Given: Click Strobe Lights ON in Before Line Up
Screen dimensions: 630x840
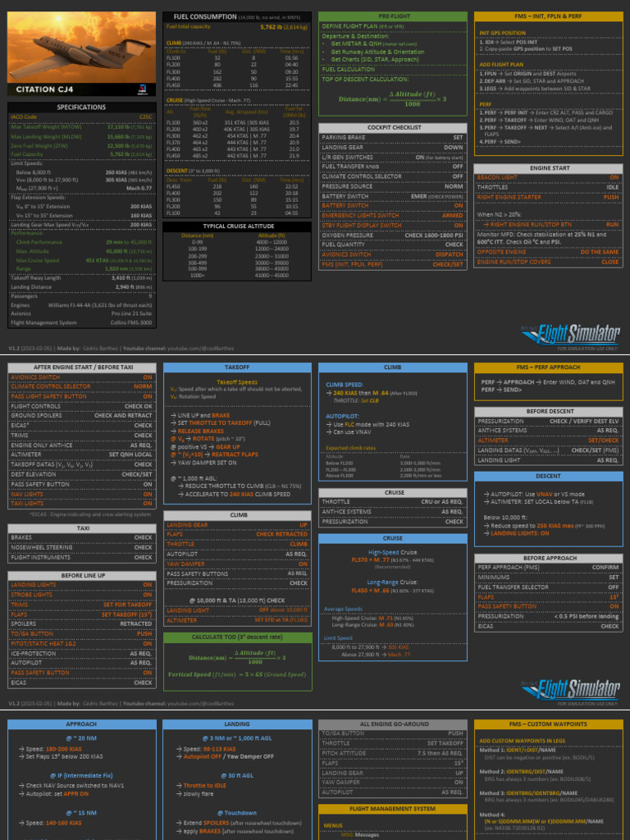Looking at the screenshot, I should tap(81, 595).
